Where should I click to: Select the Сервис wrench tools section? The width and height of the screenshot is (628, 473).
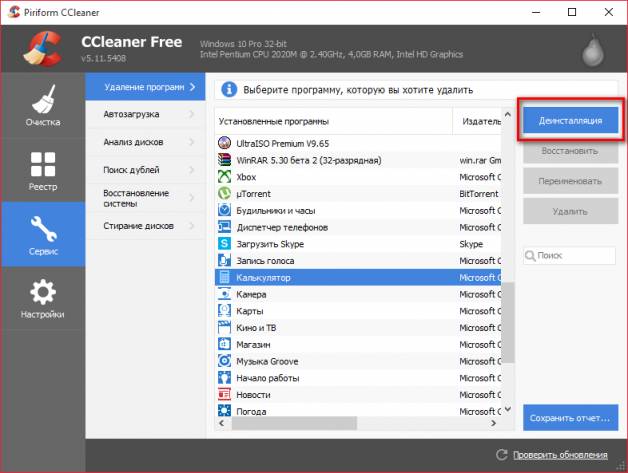click(x=43, y=235)
